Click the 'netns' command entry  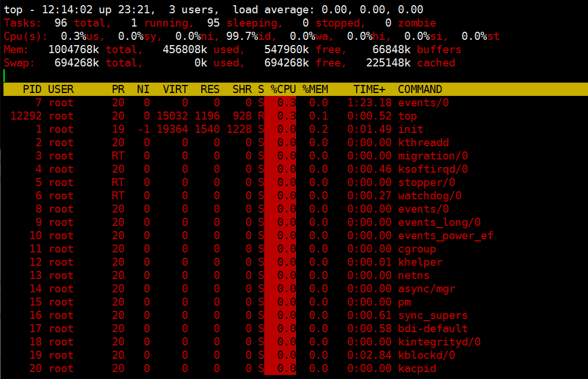coord(413,276)
